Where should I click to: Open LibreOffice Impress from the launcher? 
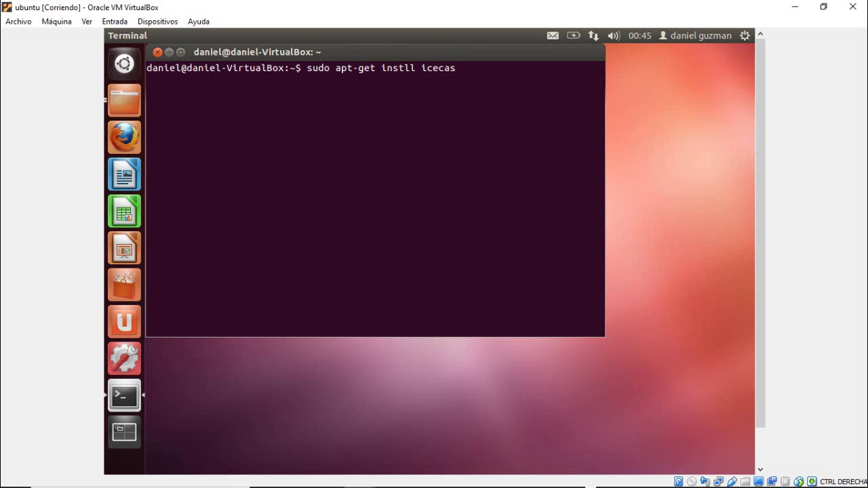click(x=124, y=248)
